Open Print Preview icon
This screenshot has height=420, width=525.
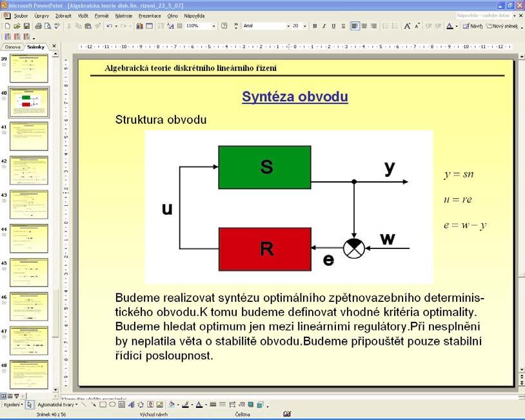tap(48, 26)
